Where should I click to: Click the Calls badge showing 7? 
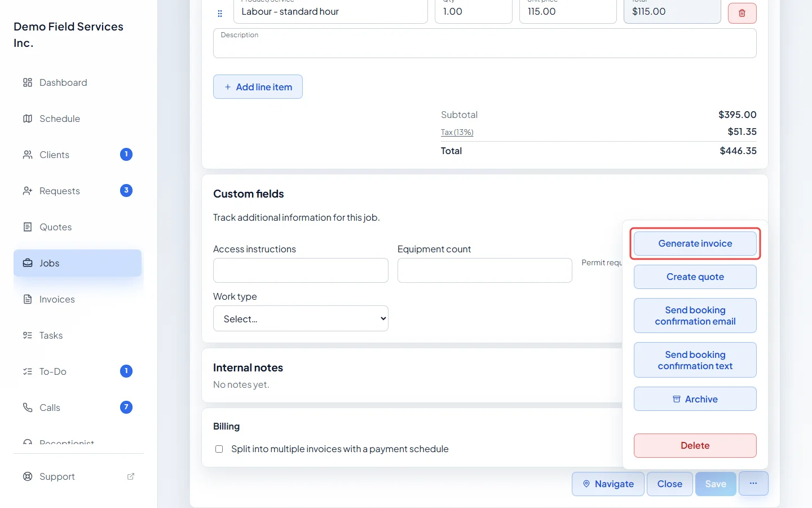coord(126,407)
